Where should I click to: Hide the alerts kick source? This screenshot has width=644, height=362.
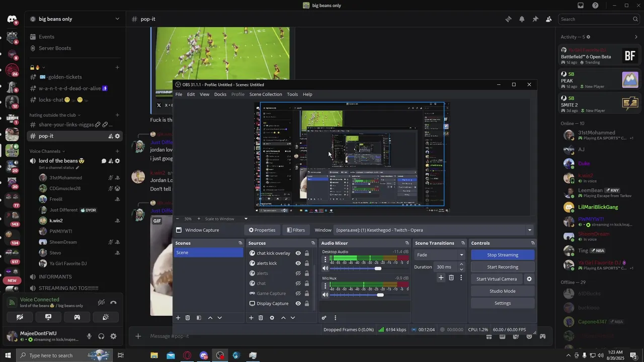coord(298,263)
